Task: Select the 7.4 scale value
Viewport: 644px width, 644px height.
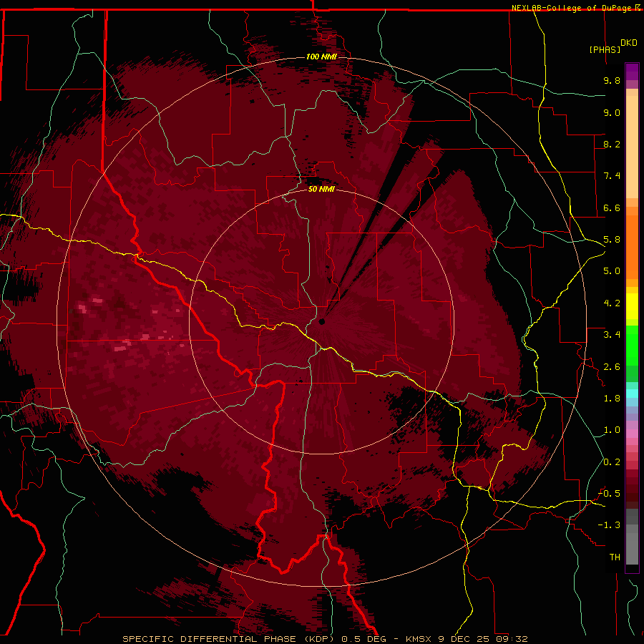Action: coord(612,176)
